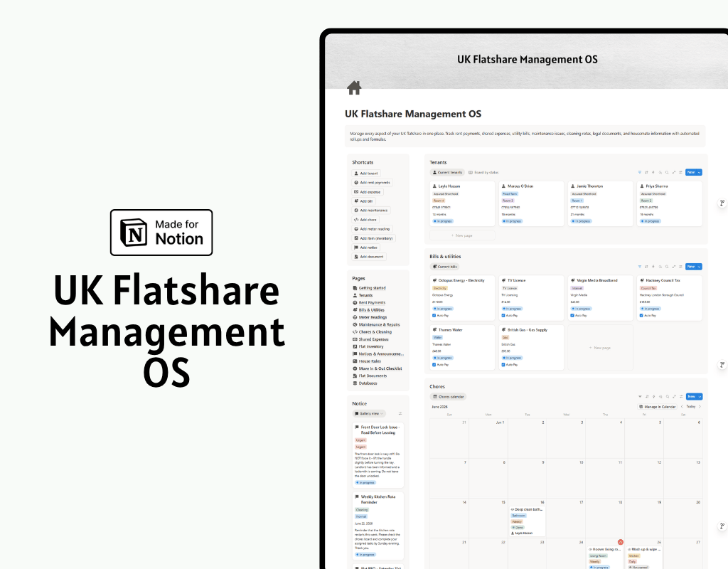
Task: Open filter icon in Chores toolbar
Action: [640, 397]
